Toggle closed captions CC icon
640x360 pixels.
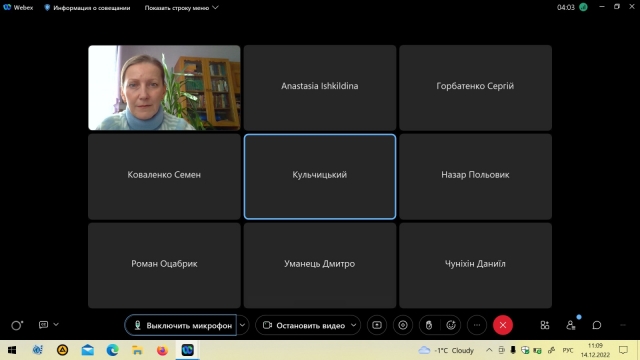[x=43, y=324]
